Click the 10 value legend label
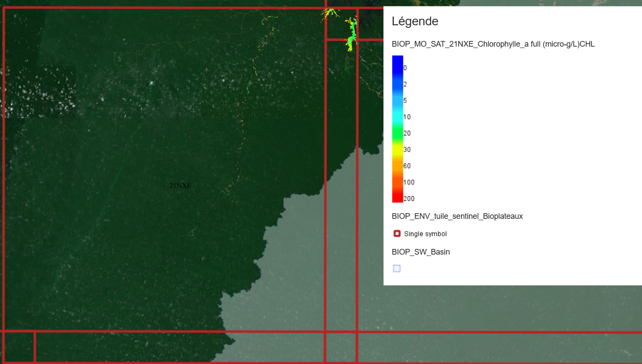642x364 pixels. coord(407,117)
